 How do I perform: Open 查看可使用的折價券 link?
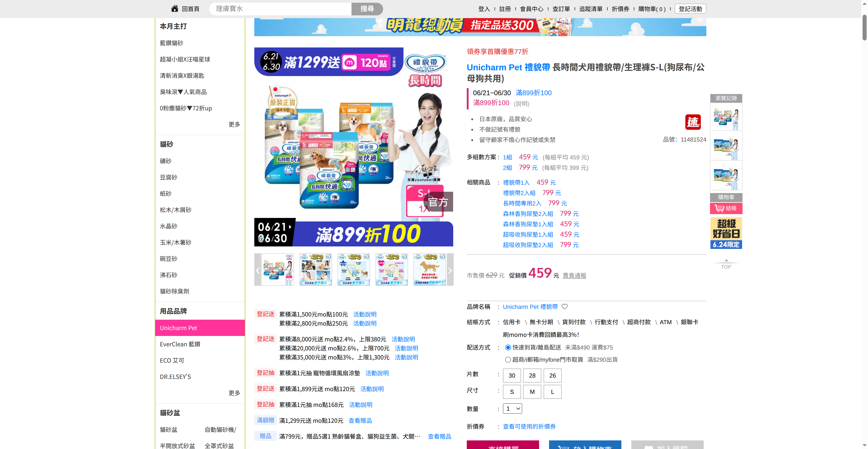pos(529,426)
